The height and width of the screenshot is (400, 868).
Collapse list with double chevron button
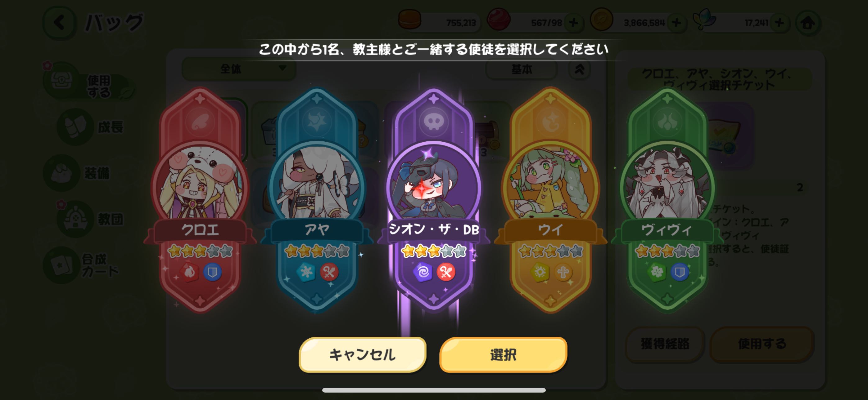[x=579, y=69]
